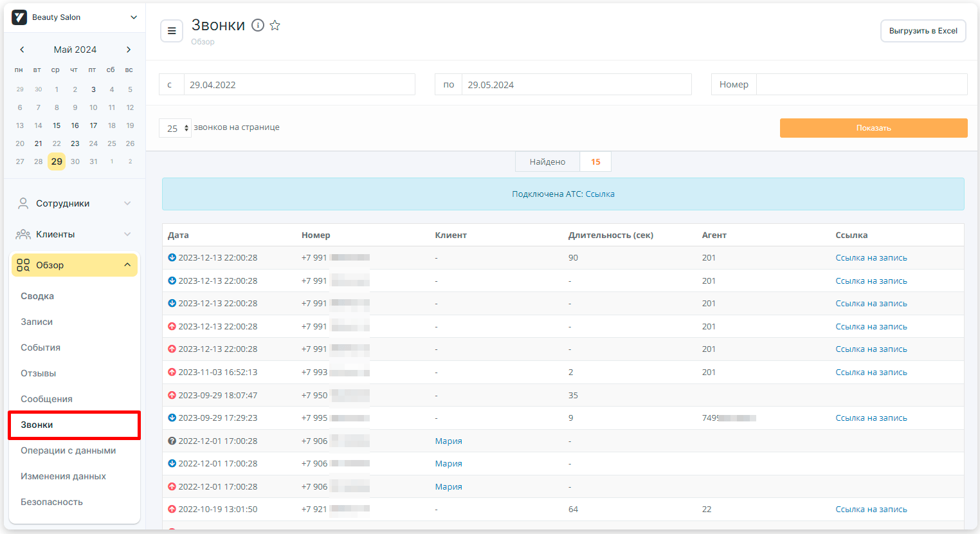The width and height of the screenshot is (980, 534).
Task: Click Выгрузить в Excel button
Action: click(x=923, y=31)
